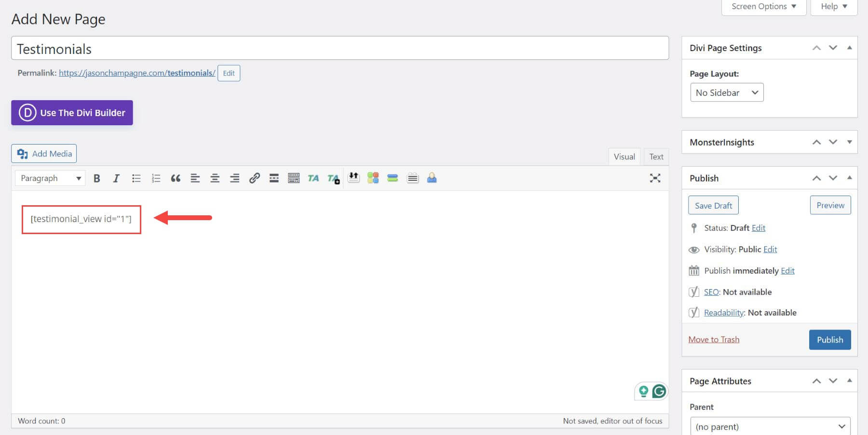868x435 pixels.
Task: Insert a hyperlink
Action: point(255,178)
